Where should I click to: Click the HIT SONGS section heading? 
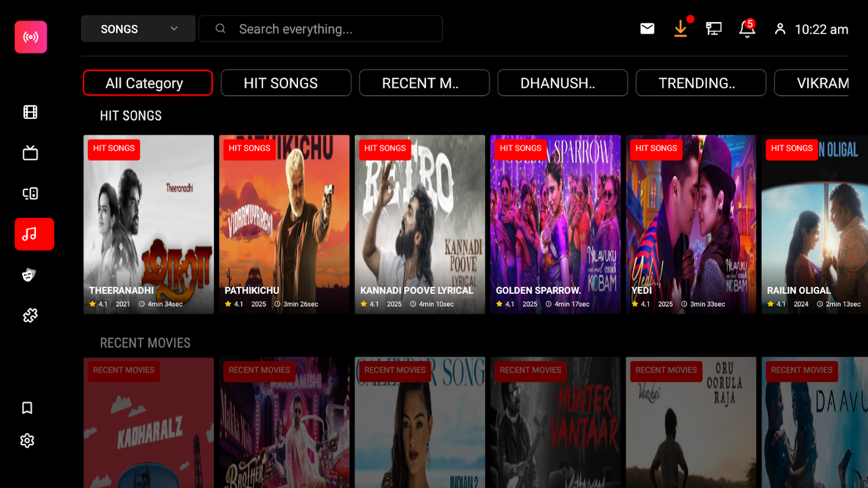point(131,116)
